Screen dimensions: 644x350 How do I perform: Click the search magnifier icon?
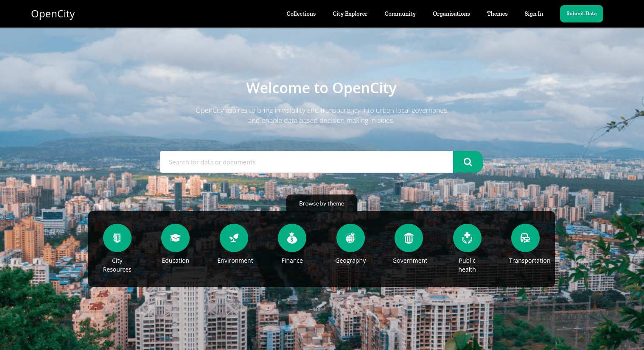click(468, 161)
